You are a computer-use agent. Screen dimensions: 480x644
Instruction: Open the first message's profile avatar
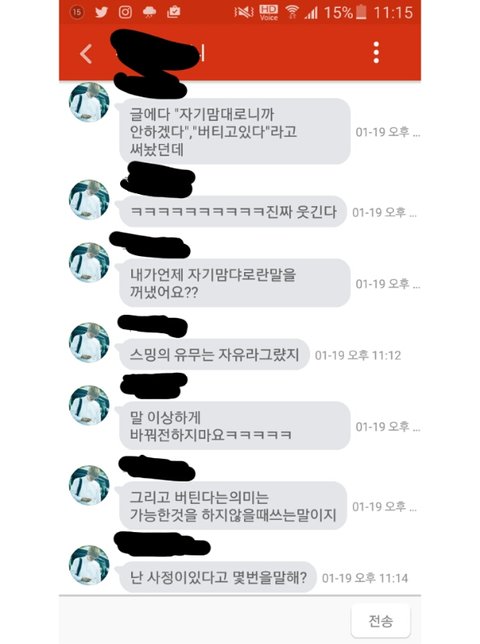(89, 102)
